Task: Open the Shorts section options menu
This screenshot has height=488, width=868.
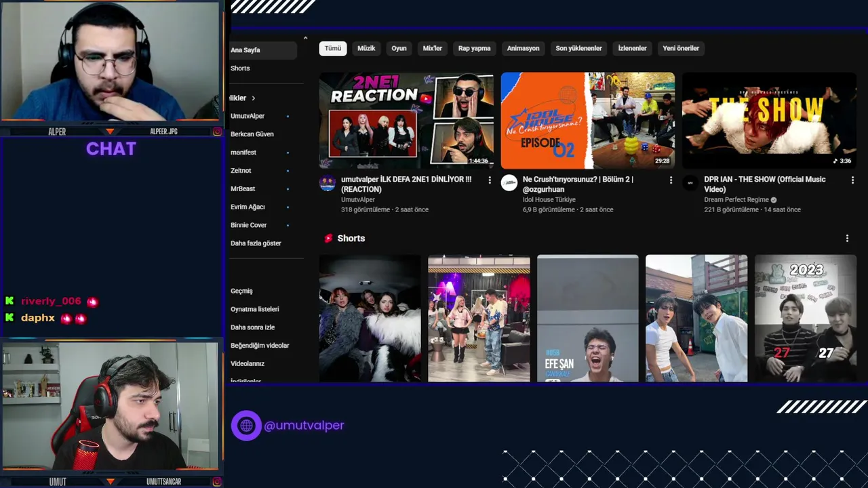Action: point(847,239)
